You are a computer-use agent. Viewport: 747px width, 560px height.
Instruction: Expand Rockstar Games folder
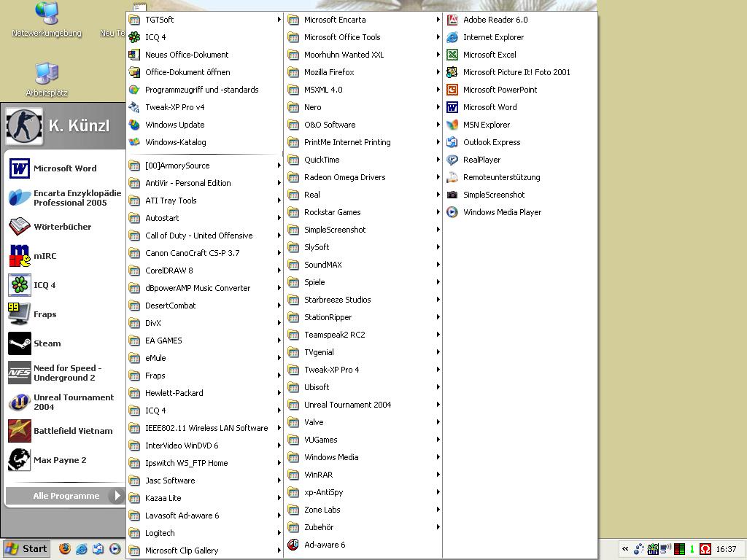point(364,212)
